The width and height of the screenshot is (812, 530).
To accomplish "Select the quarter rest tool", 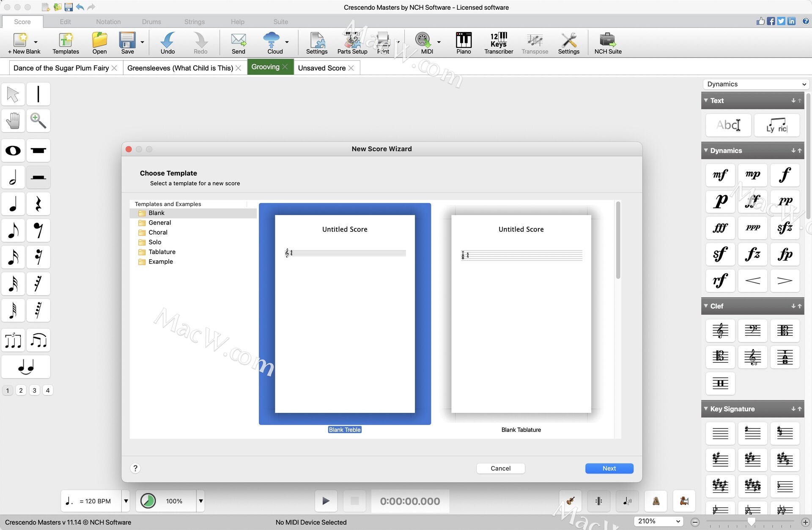I will click(x=38, y=204).
